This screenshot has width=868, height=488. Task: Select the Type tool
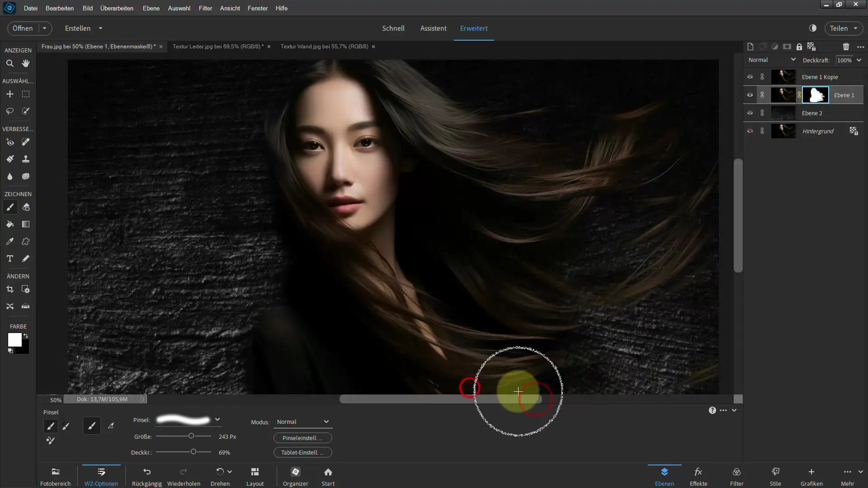[9, 258]
